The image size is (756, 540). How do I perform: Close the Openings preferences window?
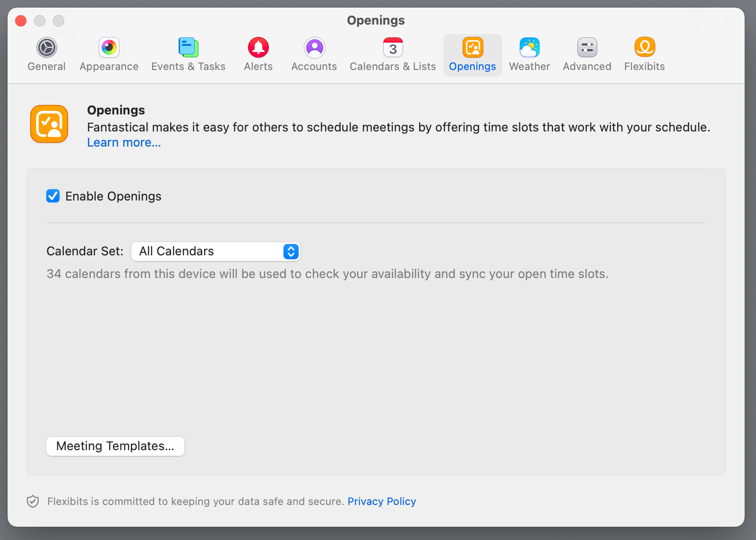pos(21,21)
